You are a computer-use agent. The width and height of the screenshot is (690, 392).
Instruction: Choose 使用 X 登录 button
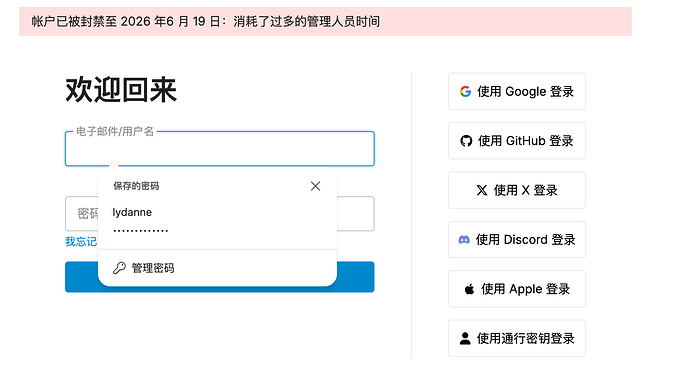tap(517, 190)
